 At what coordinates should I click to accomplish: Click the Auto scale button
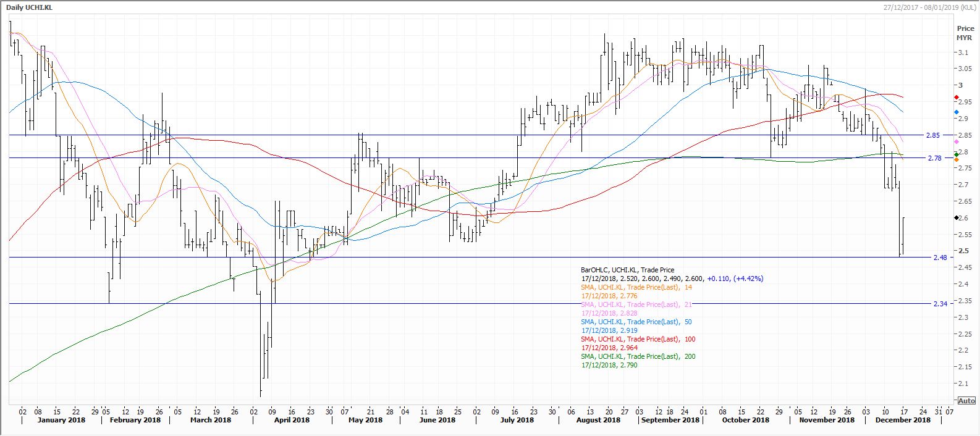tap(966, 401)
